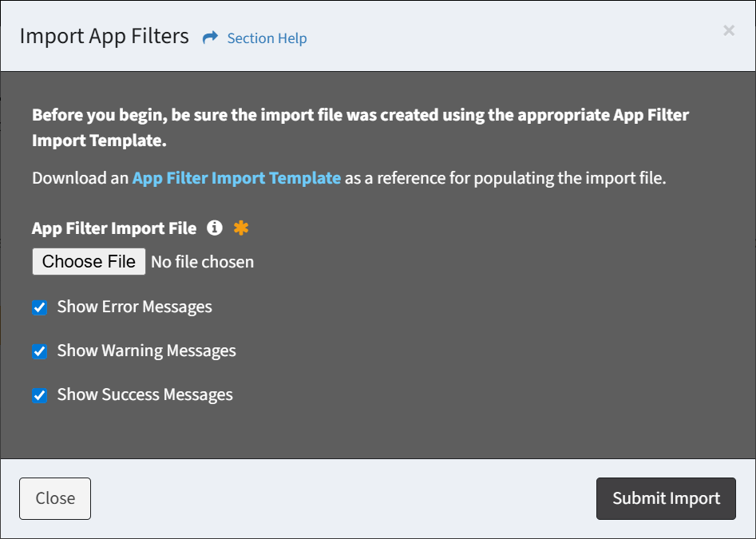Click the 'Show Success Messages' label text
Viewport: 756px width, 539px height.
(x=144, y=394)
